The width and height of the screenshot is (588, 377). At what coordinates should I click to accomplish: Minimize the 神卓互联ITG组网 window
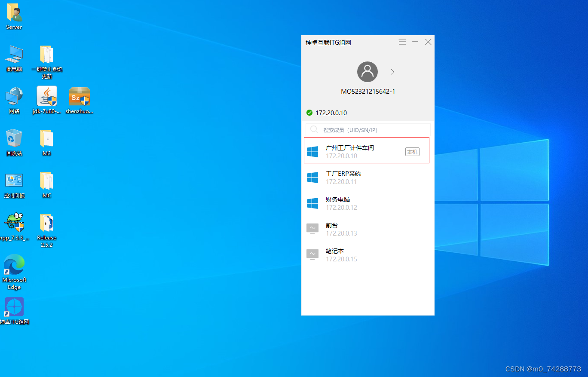coord(415,42)
